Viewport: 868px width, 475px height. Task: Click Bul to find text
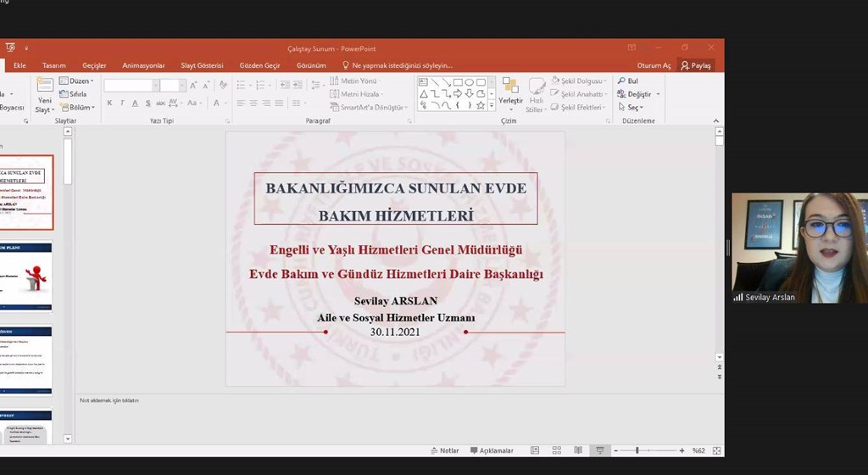628,81
